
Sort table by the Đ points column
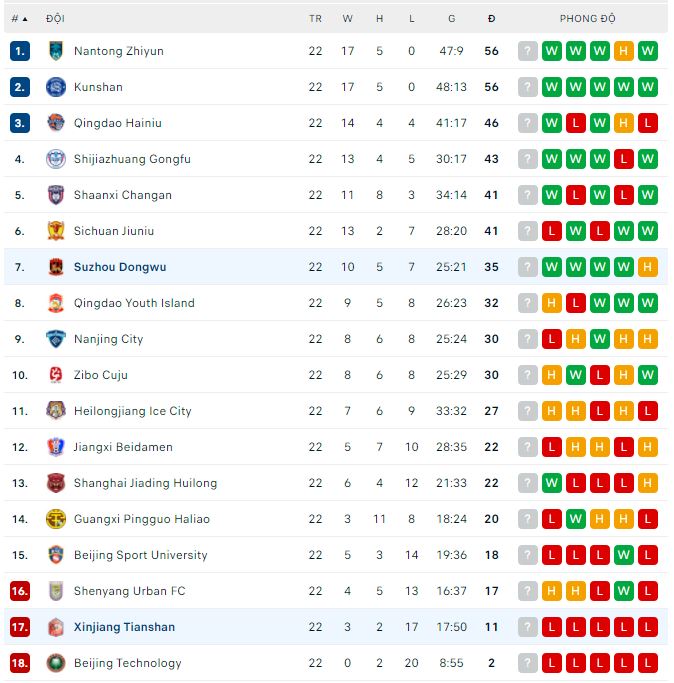[x=491, y=19]
